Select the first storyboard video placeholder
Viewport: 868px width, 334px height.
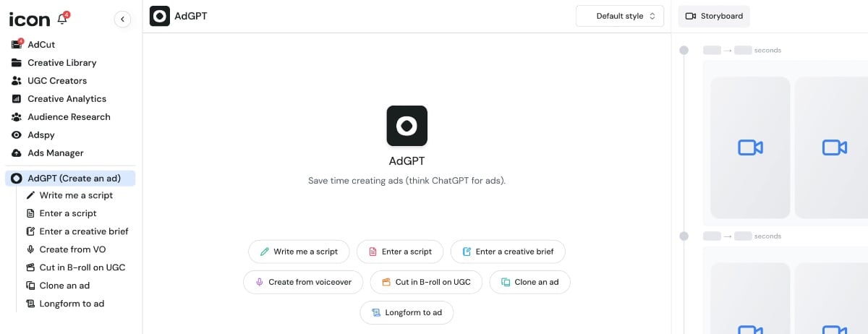(750, 147)
